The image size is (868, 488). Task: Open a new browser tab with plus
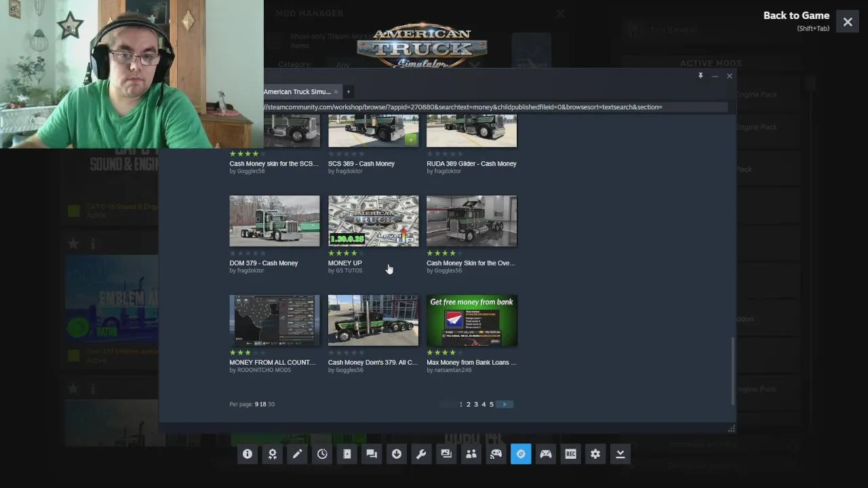click(349, 91)
